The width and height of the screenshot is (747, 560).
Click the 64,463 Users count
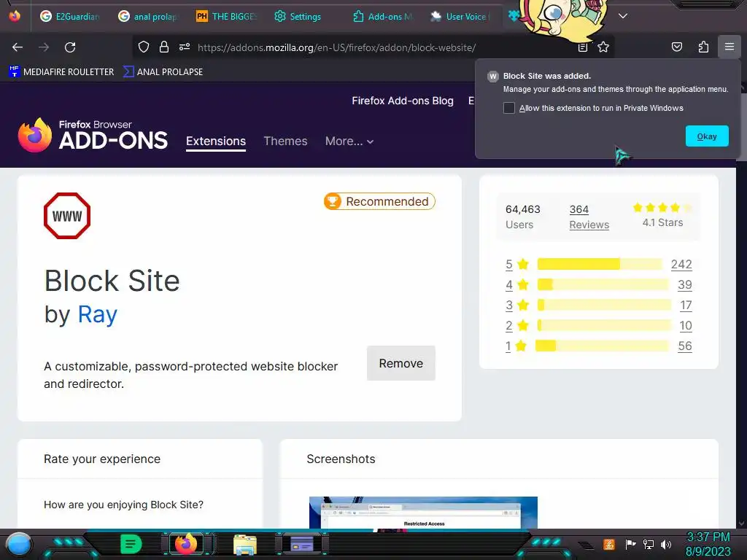pyautogui.click(x=522, y=217)
